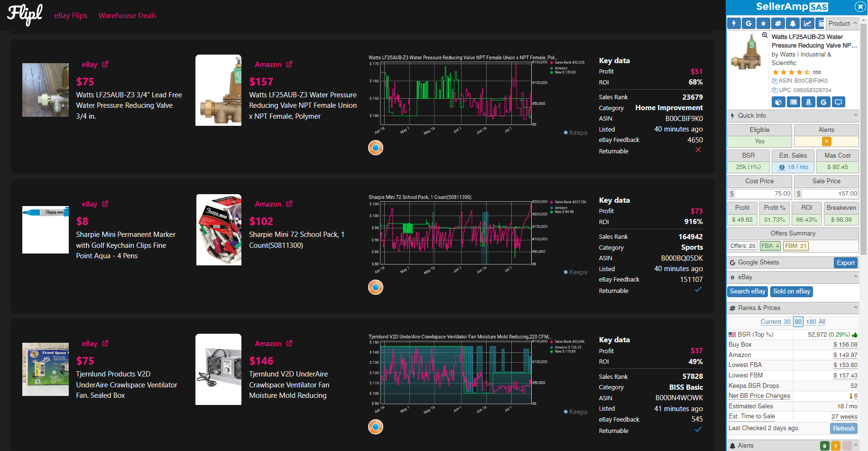The width and height of the screenshot is (868, 451).
Task: Click the Watts eBay product thumbnail
Action: 46,90
